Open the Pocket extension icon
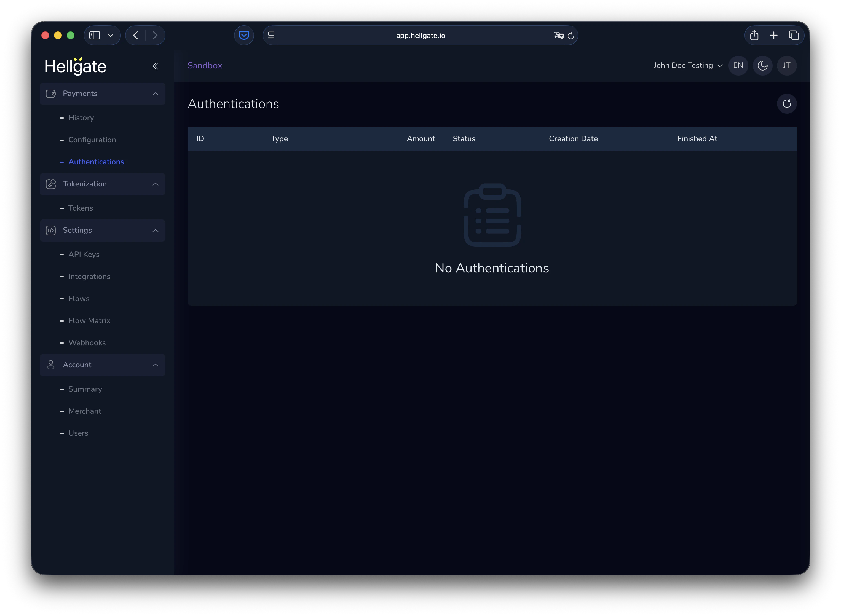Image resolution: width=841 pixels, height=616 pixels. [x=244, y=35]
